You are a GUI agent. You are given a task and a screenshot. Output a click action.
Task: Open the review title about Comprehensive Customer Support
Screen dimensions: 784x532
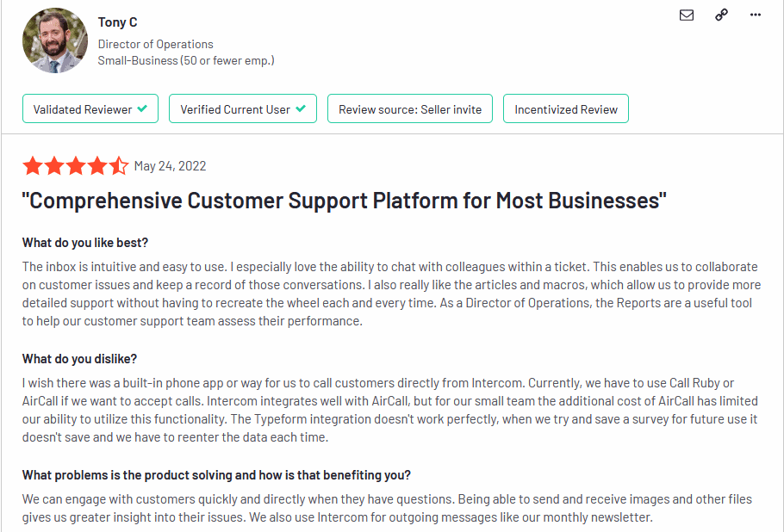click(344, 201)
